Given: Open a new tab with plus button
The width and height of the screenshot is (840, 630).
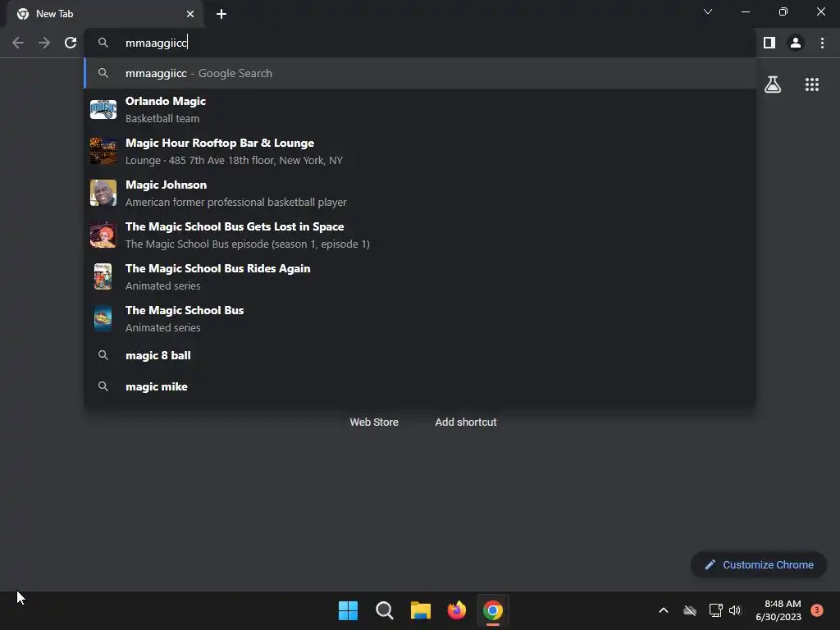Looking at the screenshot, I should point(221,14).
